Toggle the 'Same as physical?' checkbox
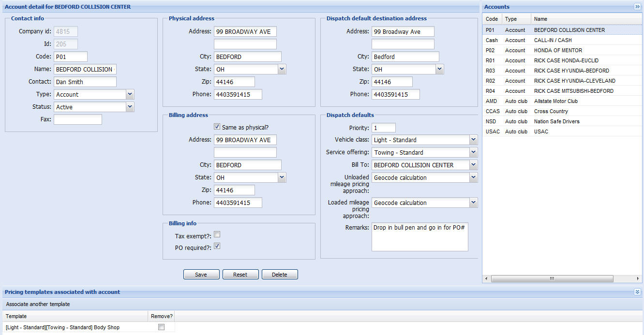This screenshot has height=335, width=644. click(217, 127)
